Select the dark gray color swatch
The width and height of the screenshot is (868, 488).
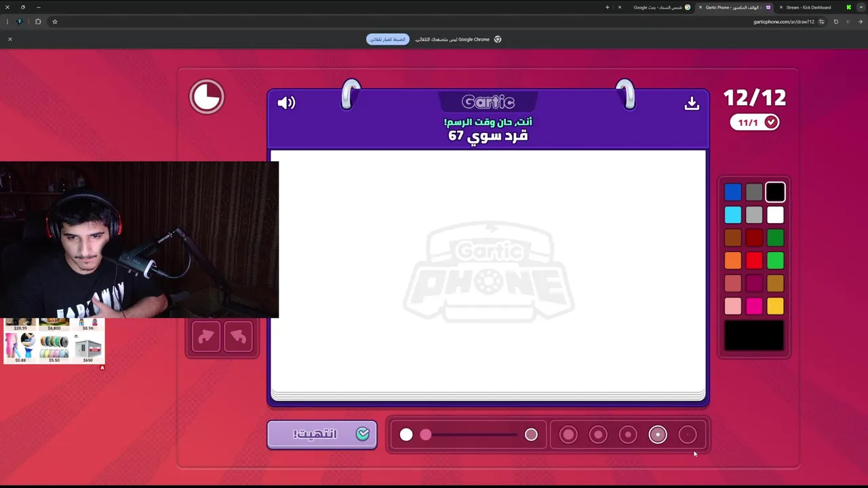(x=754, y=192)
